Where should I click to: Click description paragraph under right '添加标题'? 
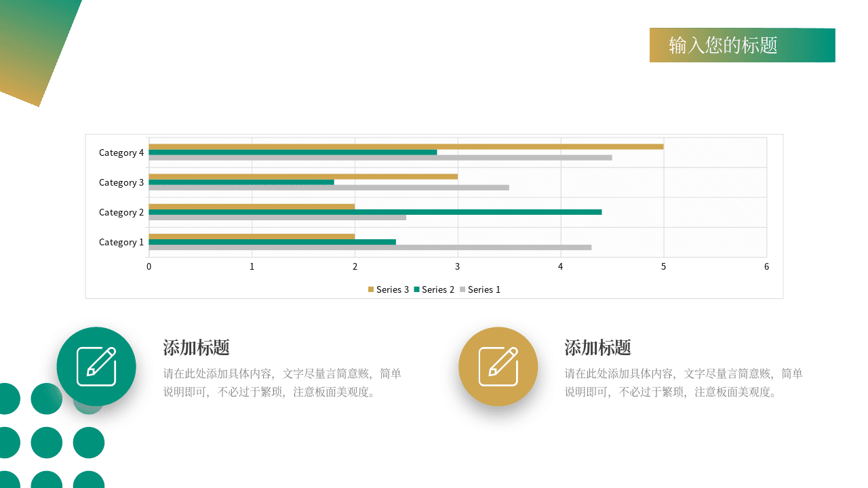click(x=684, y=383)
